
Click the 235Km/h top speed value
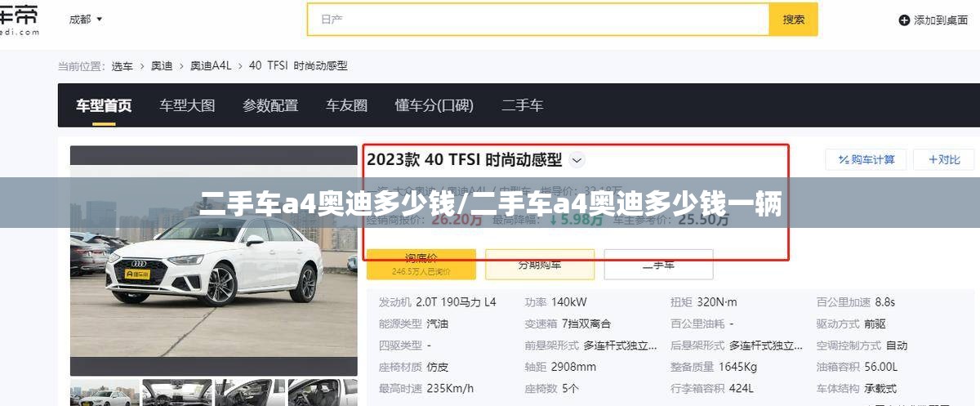tap(450, 388)
